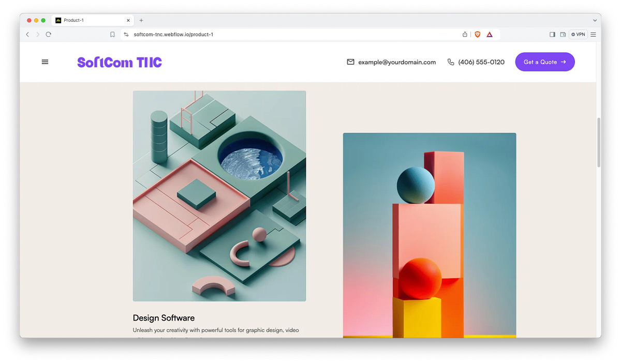
Task: Reload the page with refresh icon
Action: click(49, 35)
